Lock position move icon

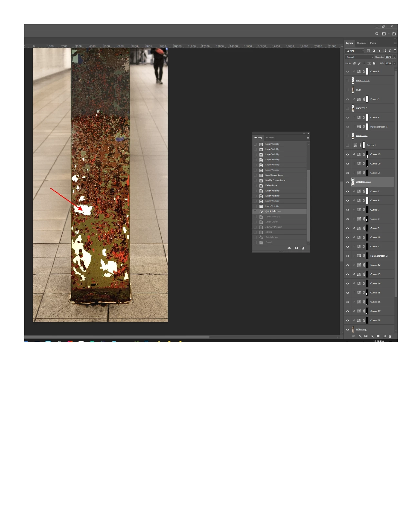click(364, 63)
